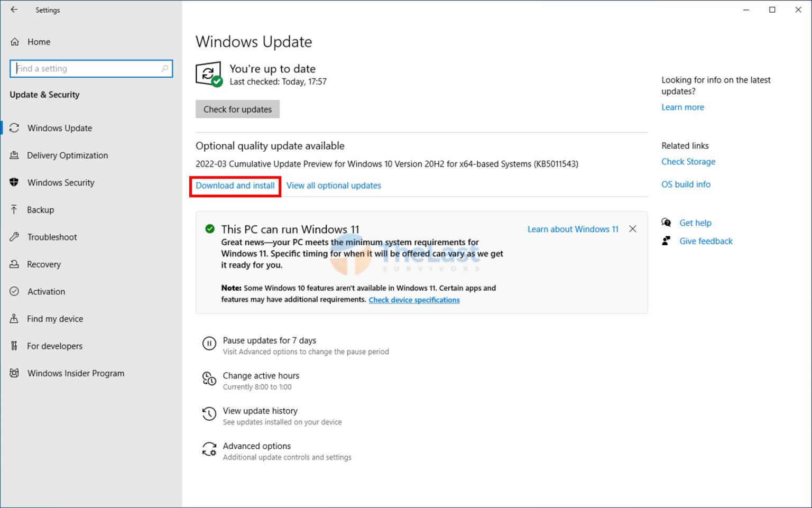Image resolution: width=812 pixels, height=508 pixels.
Task: Click 'Last checked: Today, 17:57' text
Action: [278, 82]
